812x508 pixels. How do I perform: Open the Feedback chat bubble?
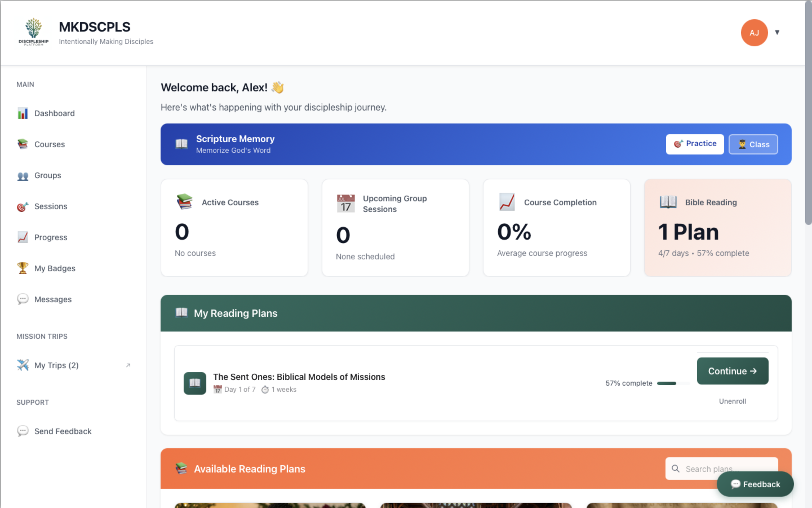coord(755,484)
